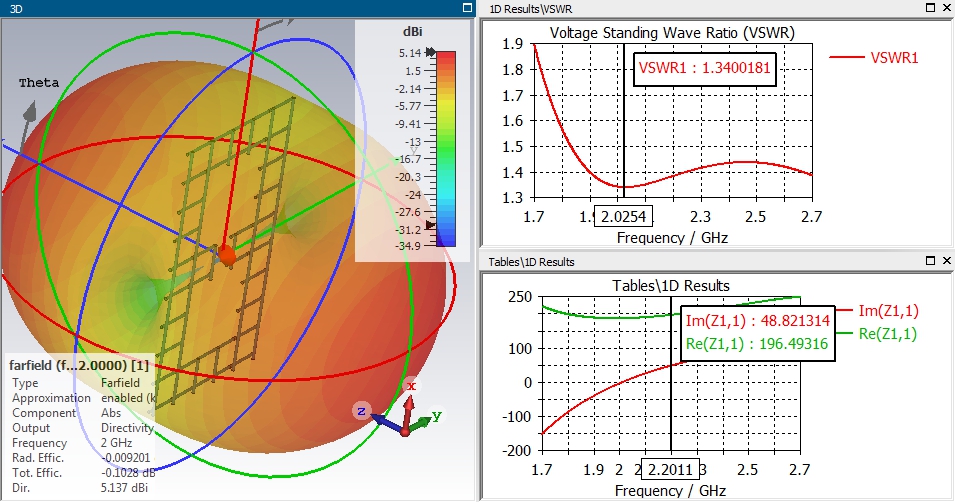Close the 1D Results\VSWR panel

(946, 8)
